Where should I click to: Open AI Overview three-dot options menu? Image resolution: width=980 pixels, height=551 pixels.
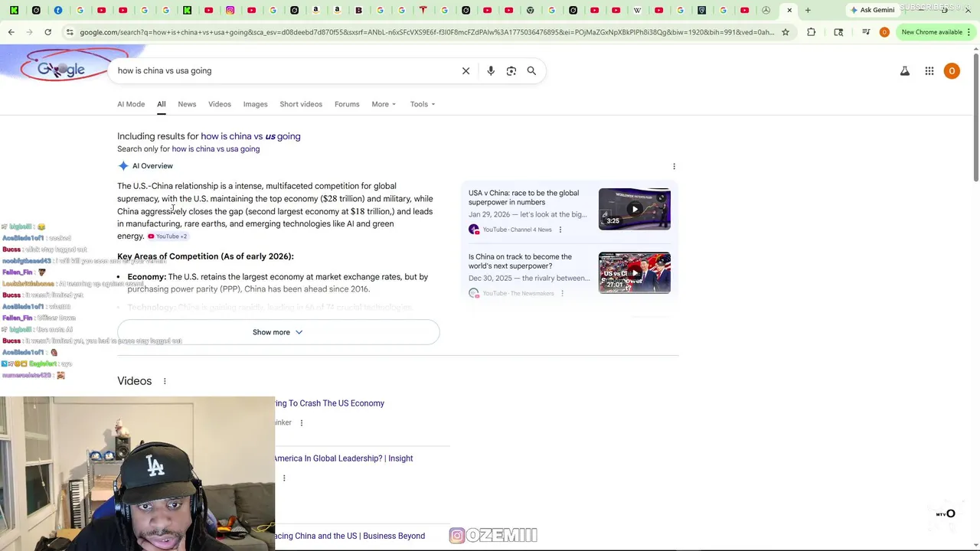pyautogui.click(x=674, y=166)
